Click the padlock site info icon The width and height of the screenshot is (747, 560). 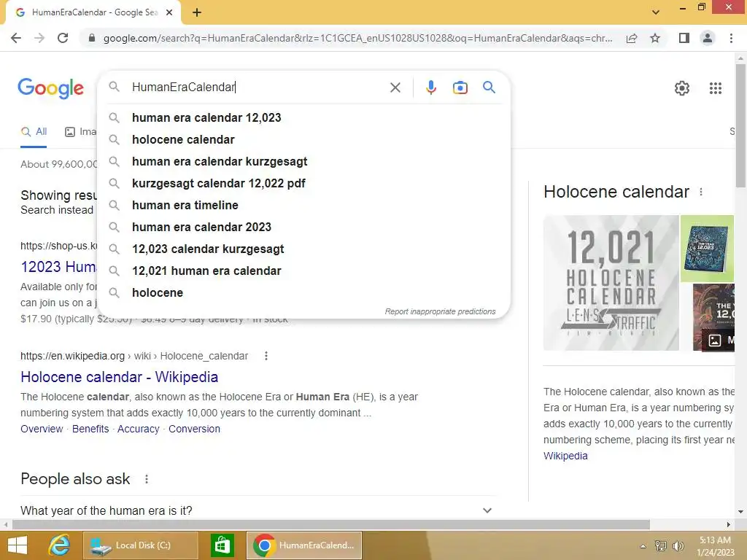[x=92, y=38]
